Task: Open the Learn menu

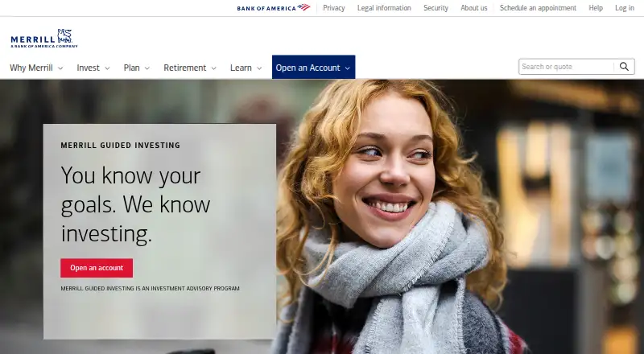Action: point(246,68)
